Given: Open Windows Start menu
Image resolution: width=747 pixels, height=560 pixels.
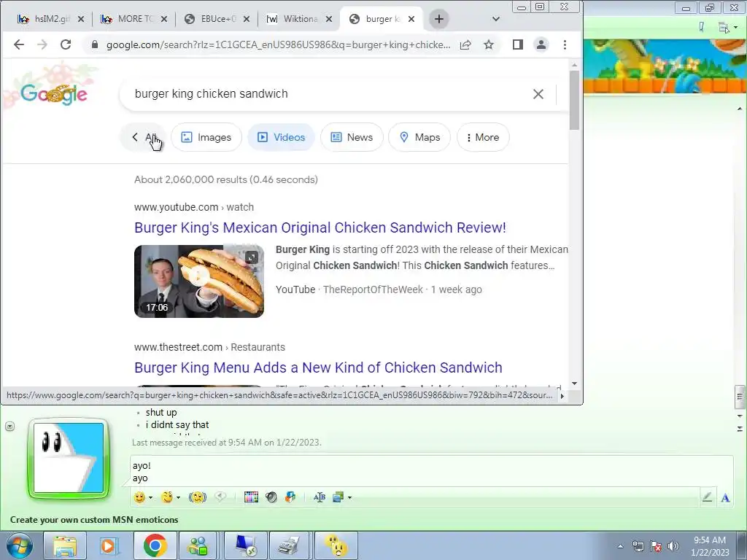Looking at the screenshot, I should tap(20, 545).
